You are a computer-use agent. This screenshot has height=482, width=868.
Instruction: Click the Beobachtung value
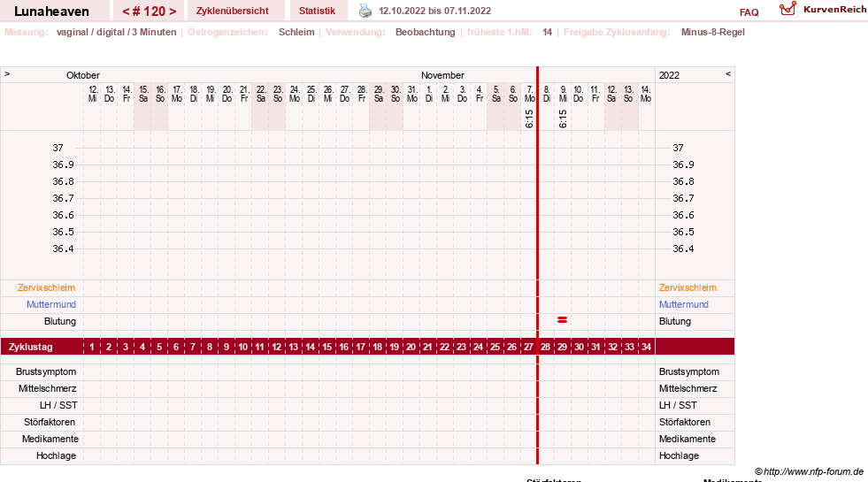(425, 32)
